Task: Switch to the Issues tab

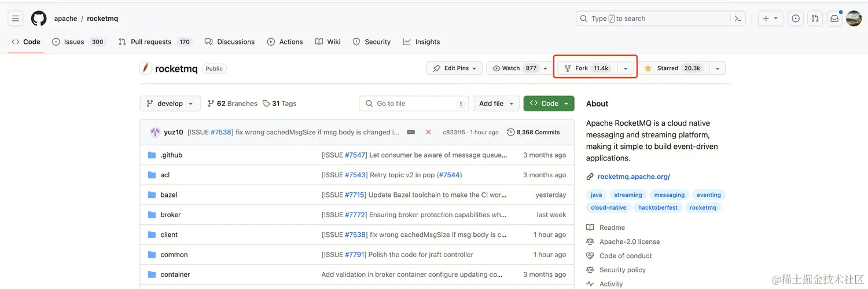Action: pyautogui.click(x=78, y=42)
